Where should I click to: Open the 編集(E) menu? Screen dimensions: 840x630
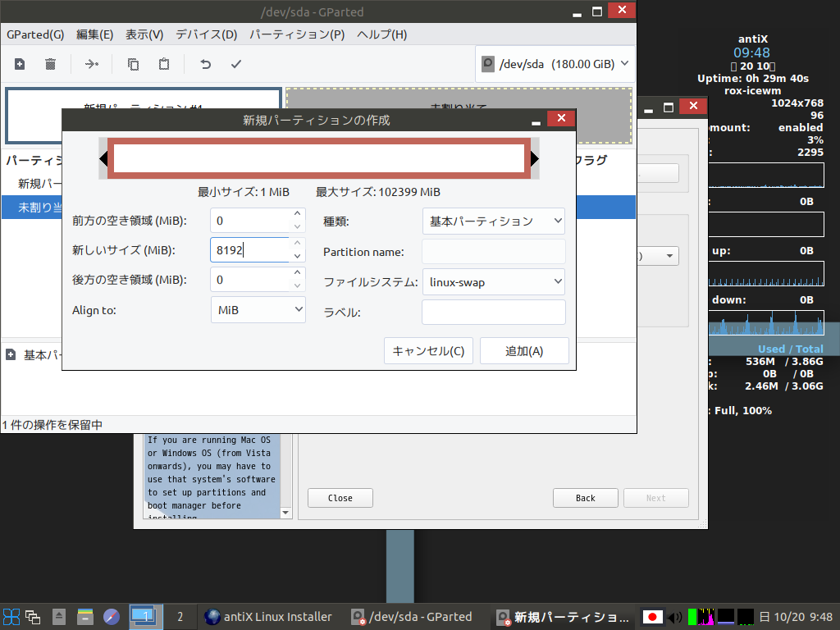click(95, 34)
